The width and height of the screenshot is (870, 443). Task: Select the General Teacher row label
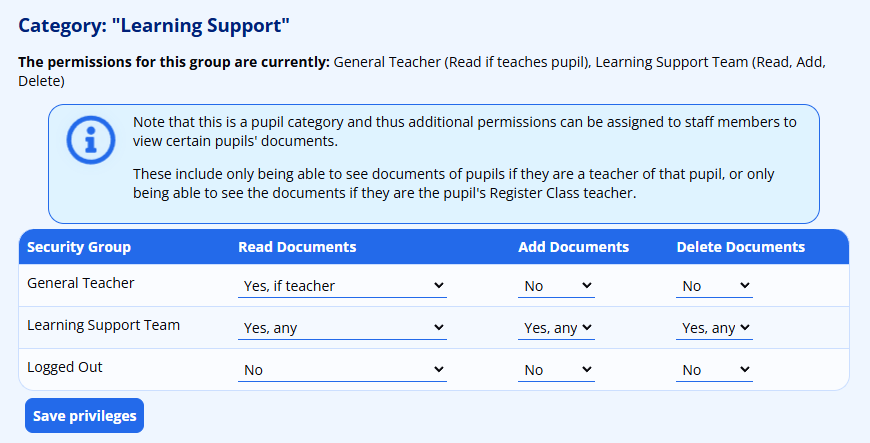[81, 283]
